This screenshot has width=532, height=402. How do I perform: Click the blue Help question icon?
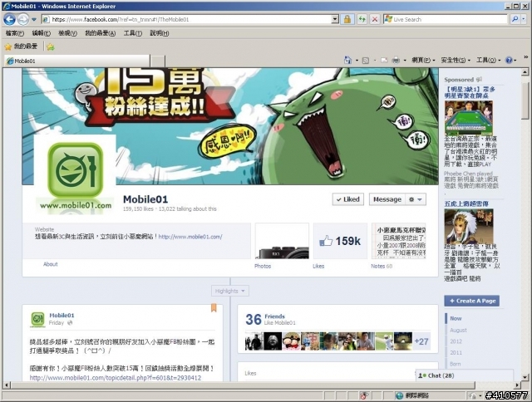(509, 61)
